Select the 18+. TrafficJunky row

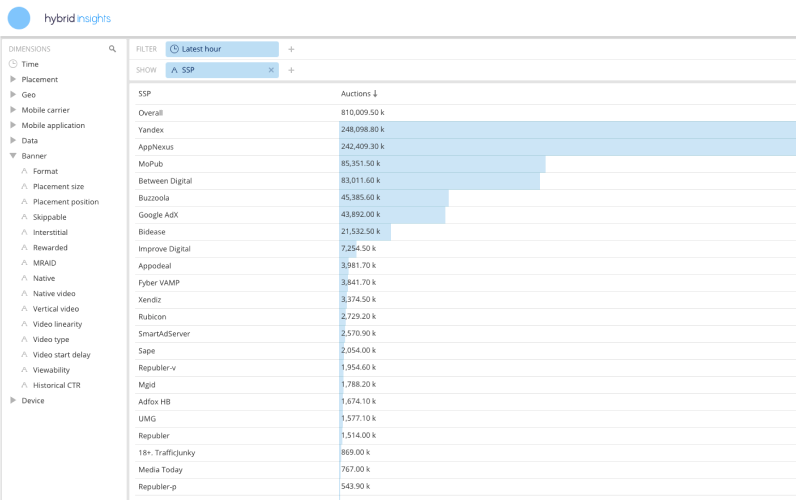click(466, 453)
